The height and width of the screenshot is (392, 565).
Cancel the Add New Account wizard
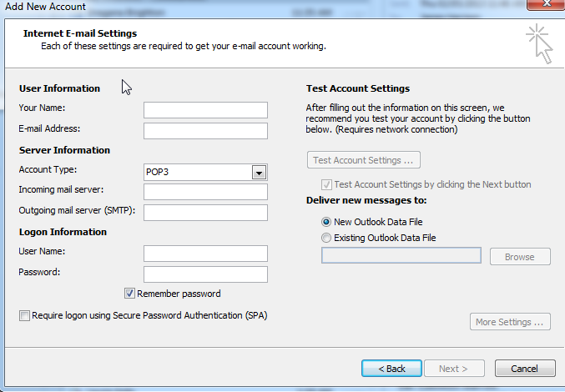point(525,369)
